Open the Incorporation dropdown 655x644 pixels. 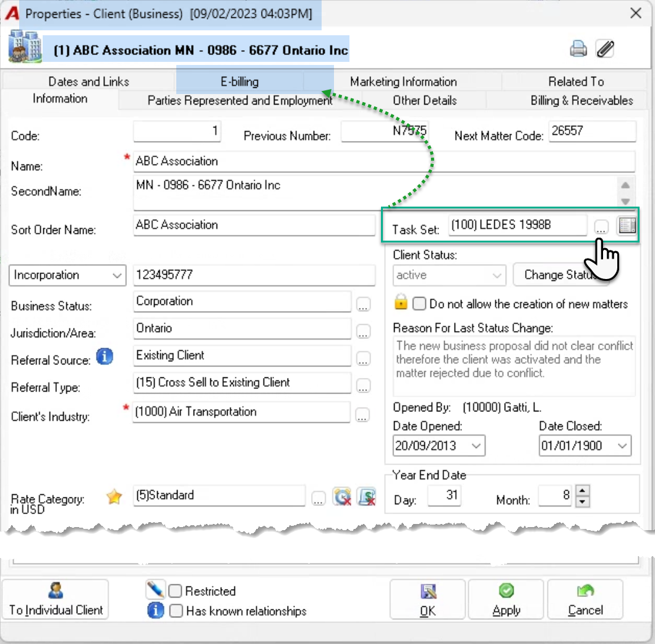pos(67,275)
